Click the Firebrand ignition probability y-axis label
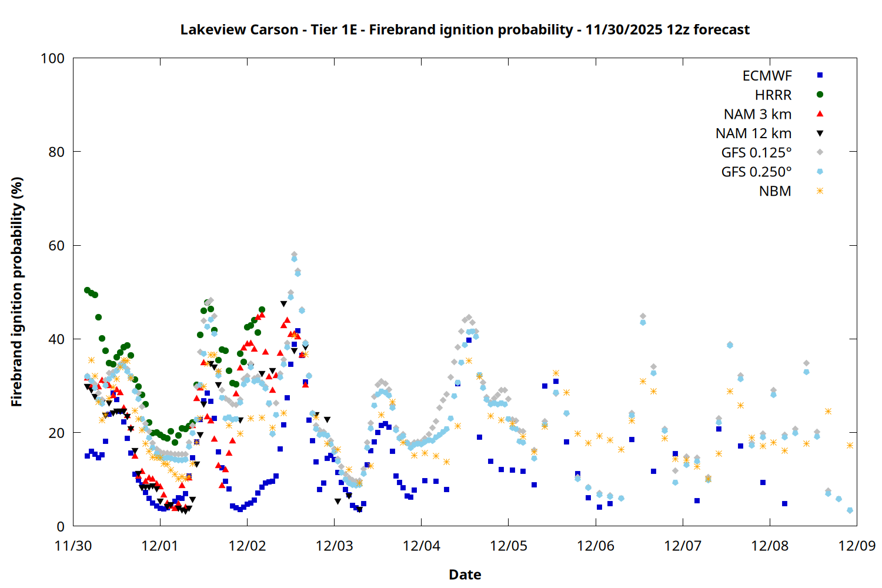Viewport: 882px width, 588px height. 17,292
